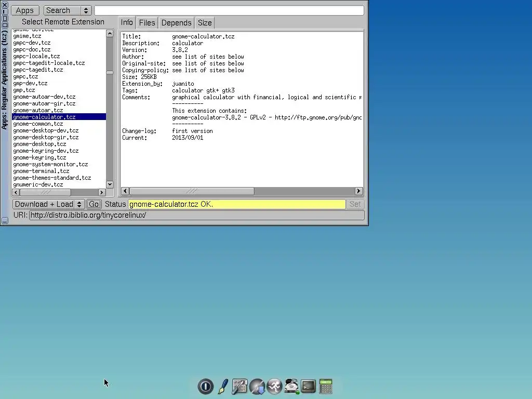Screen dimensions: 532x399
Task: Select gnome-themes-standard.tcz extension
Action: (59, 178)
